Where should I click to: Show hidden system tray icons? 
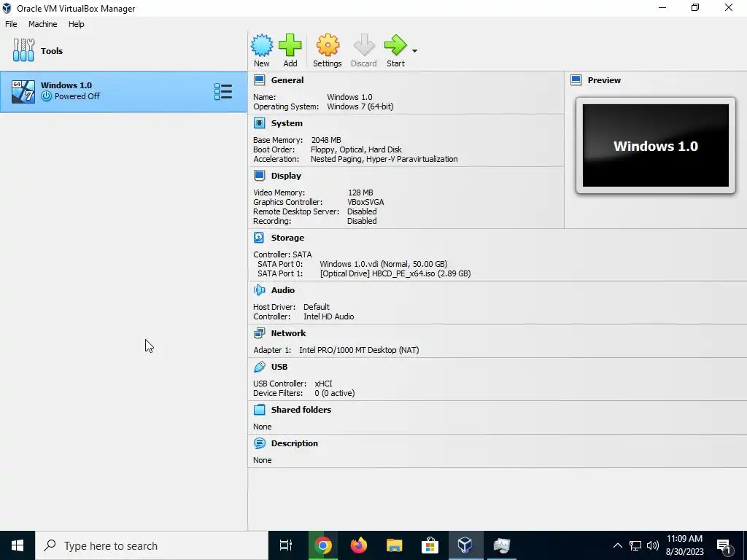point(617,545)
